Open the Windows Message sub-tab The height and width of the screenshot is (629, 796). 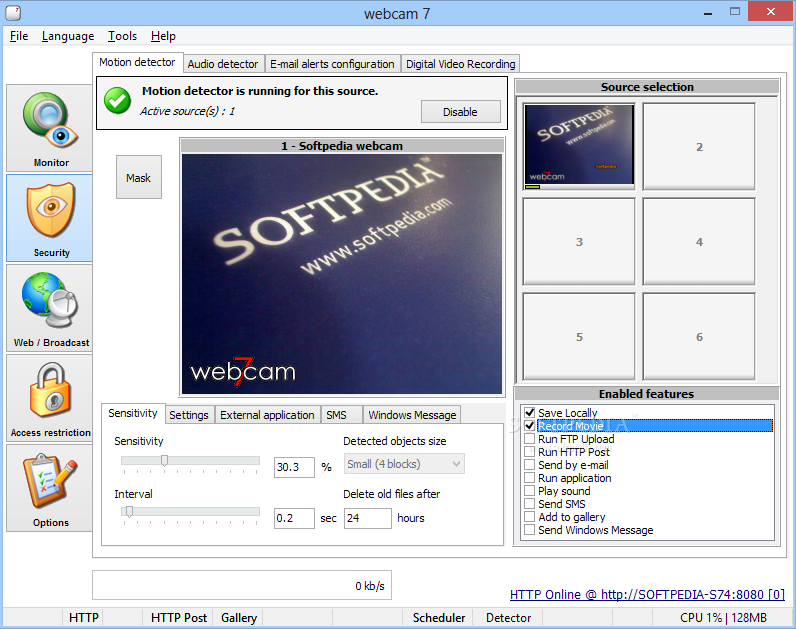click(412, 415)
